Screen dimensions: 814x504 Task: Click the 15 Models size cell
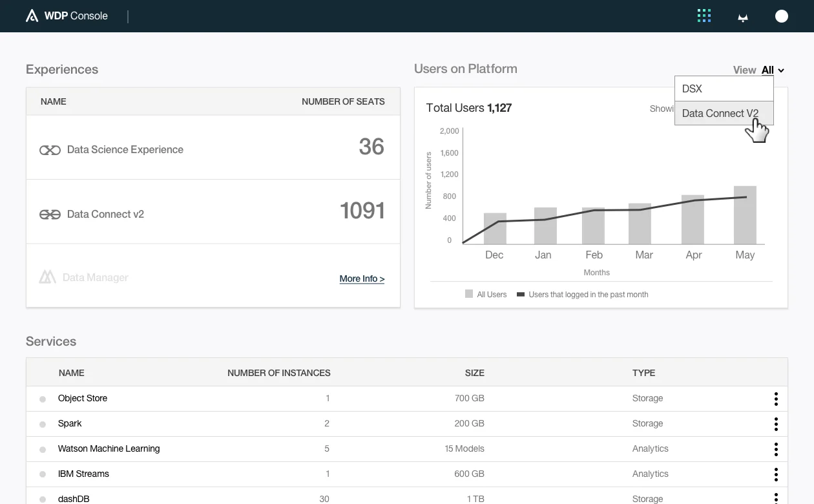[464, 448]
